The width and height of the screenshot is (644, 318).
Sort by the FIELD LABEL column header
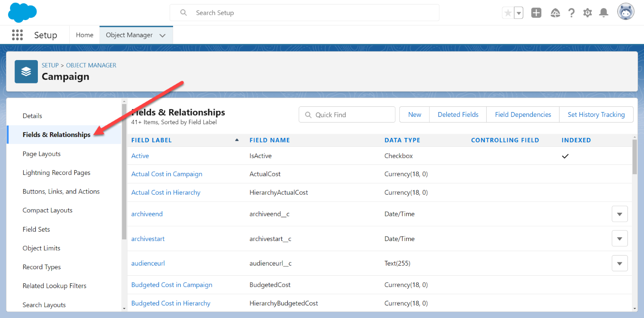151,140
